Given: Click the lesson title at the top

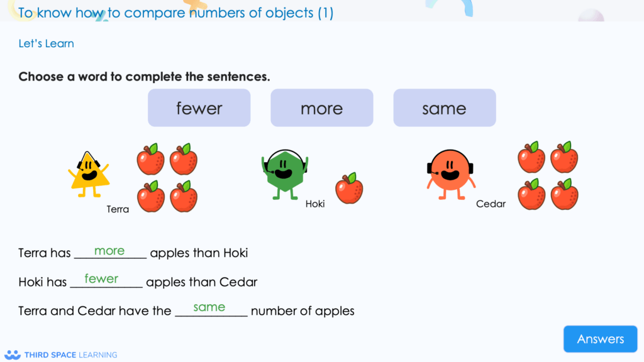Looking at the screenshot, I should tap(176, 13).
